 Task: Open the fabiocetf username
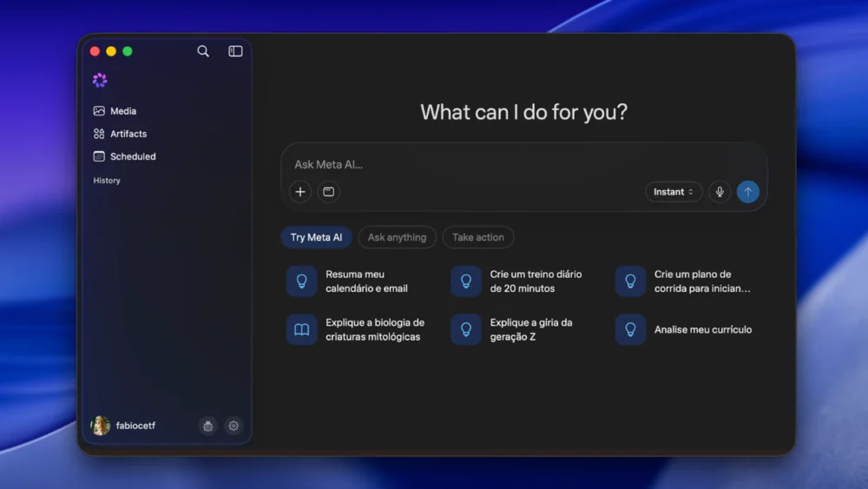[x=135, y=426]
